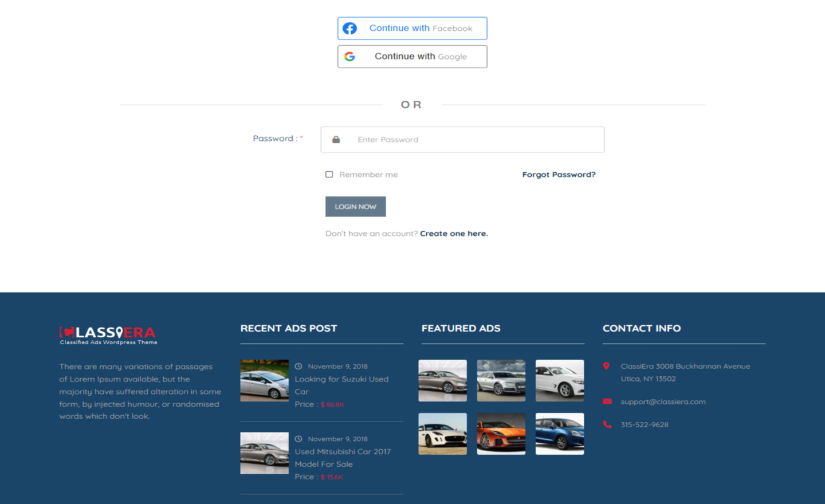Select the blue hatchback featured ad thumbnail
The width and height of the screenshot is (825, 504).
tap(560, 434)
